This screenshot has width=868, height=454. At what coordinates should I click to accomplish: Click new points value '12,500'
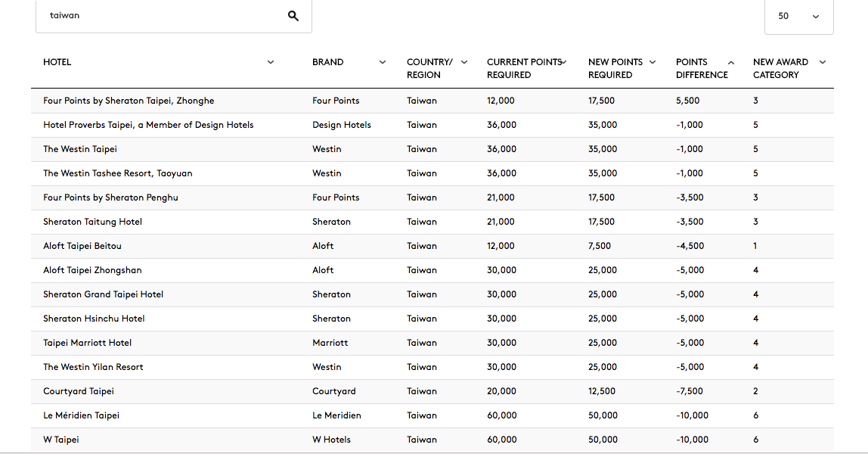[x=602, y=391]
